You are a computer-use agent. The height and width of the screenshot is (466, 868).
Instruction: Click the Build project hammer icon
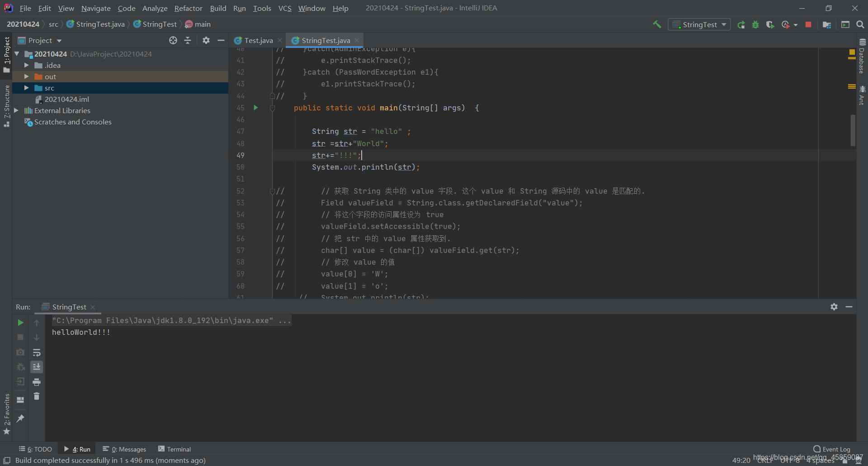(x=657, y=24)
